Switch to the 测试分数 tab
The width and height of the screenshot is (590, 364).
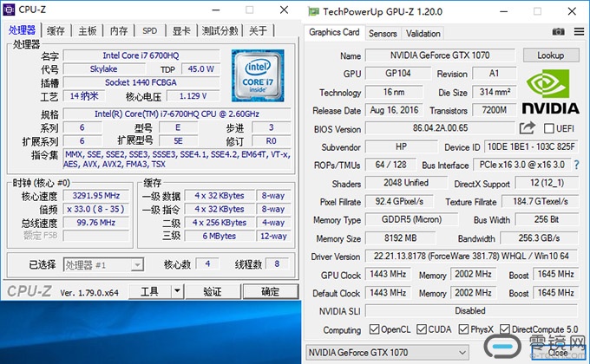tap(220, 31)
